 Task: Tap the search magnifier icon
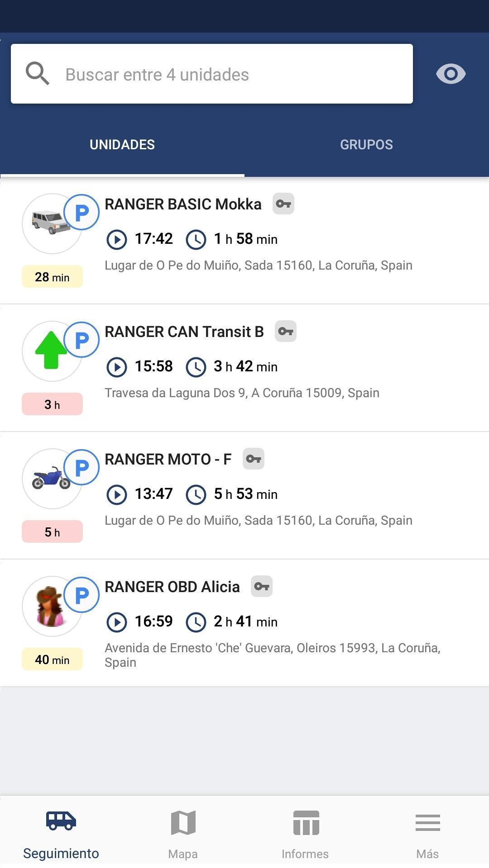click(x=37, y=74)
